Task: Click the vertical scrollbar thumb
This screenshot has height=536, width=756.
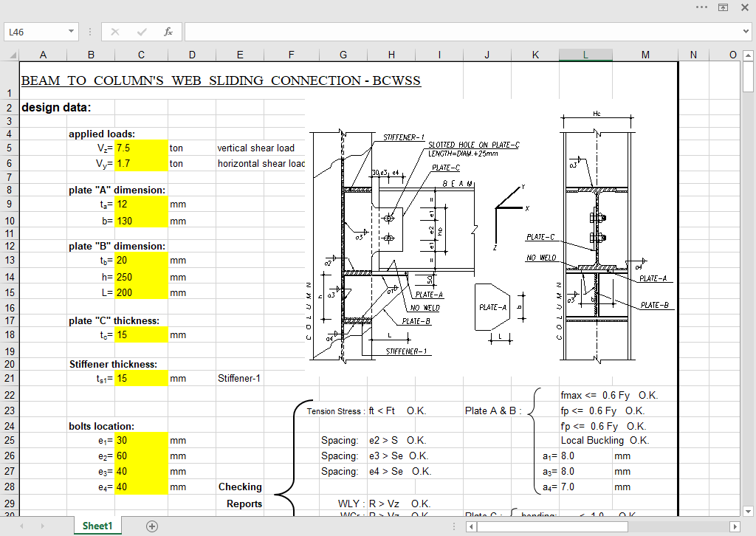Action: (748, 76)
